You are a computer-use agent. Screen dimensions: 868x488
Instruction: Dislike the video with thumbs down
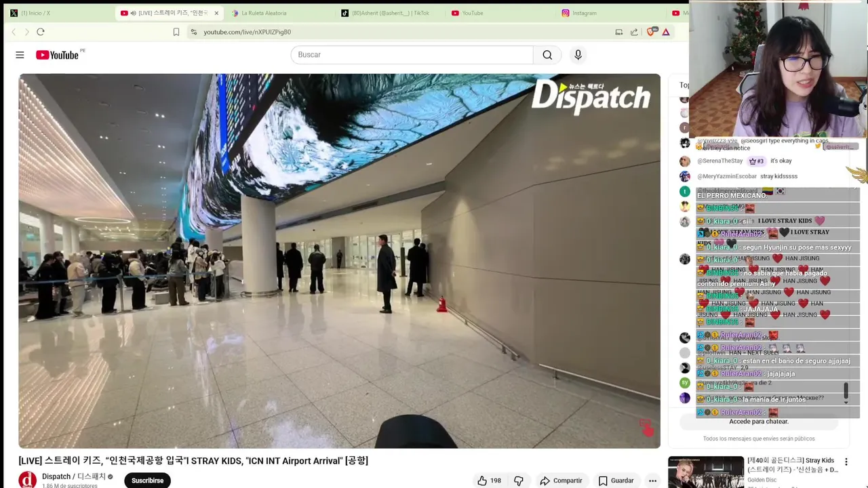click(x=518, y=481)
